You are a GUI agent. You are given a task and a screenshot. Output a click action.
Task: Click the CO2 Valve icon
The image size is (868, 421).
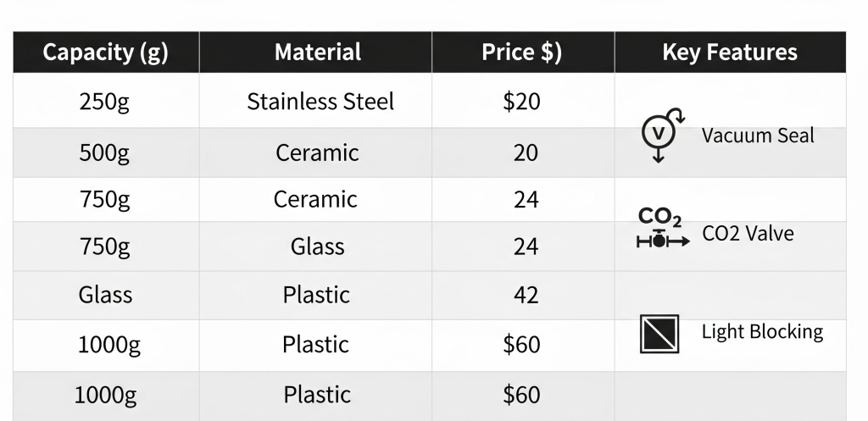661,230
